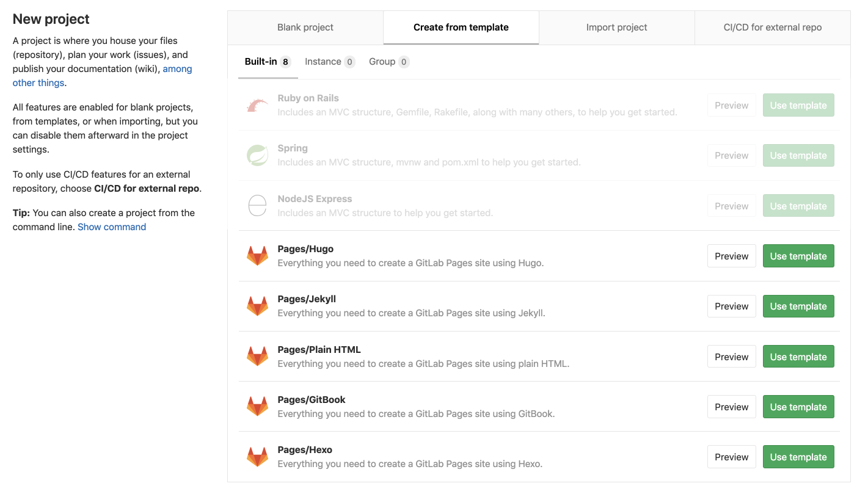
Task: Click the NodeJS Express template icon
Action: [x=257, y=205]
